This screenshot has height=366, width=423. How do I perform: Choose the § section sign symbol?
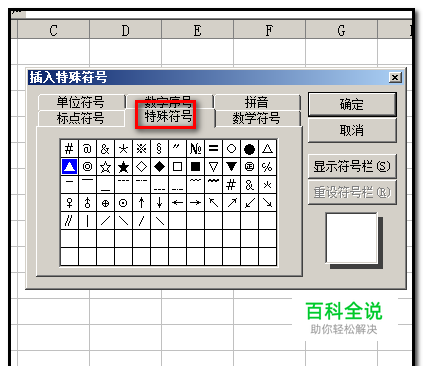point(159,149)
